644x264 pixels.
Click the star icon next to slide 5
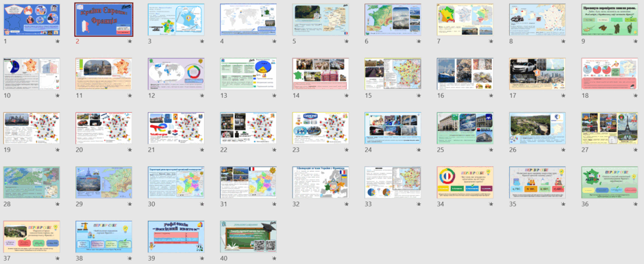347,42
